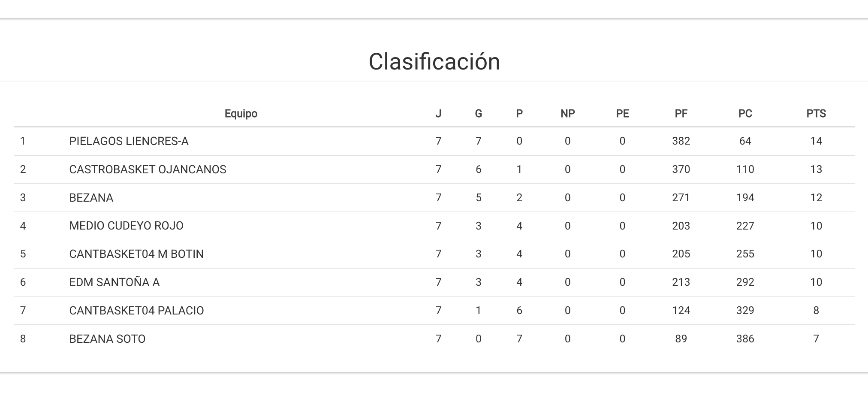Click the J column header
Screen dimensions: 868x393
pyautogui.click(x=438, y=114)
